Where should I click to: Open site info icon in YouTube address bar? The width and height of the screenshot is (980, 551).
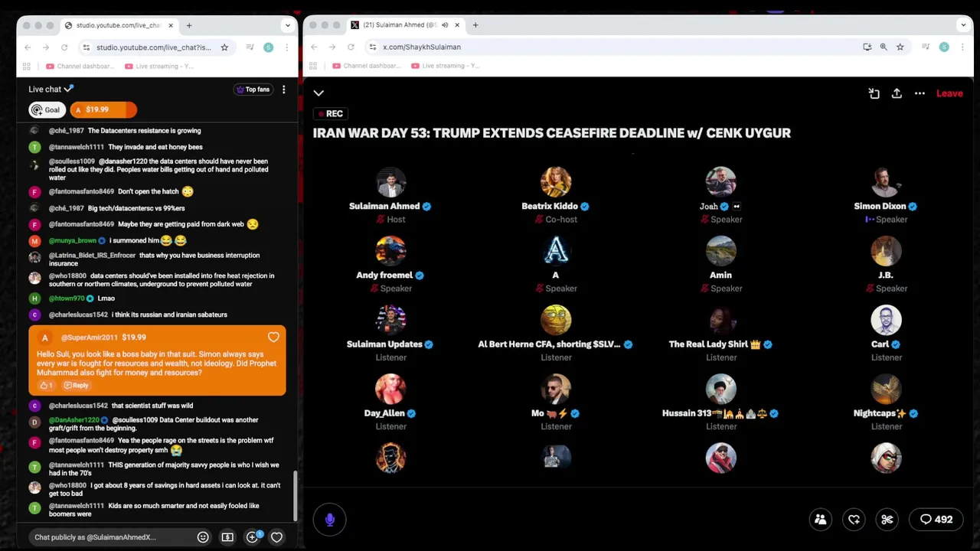86,47
